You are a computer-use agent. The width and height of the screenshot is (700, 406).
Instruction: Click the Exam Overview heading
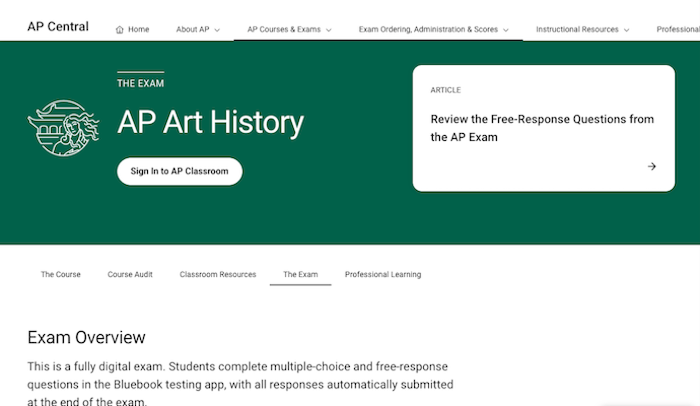pyautogui.click(x=86, y=338)
